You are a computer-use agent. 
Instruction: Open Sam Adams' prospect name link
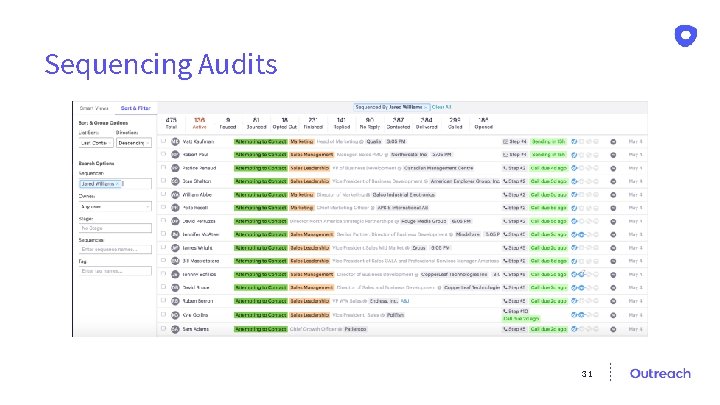click(196, 329)
